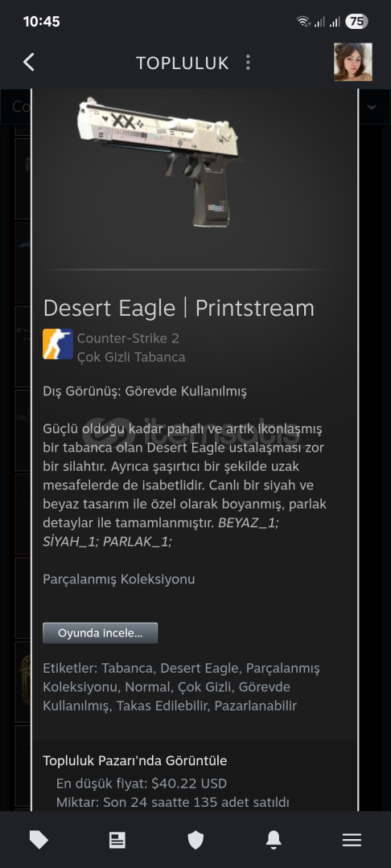Tap the back arrow in header
391x868 pixels.
point(29,62)
